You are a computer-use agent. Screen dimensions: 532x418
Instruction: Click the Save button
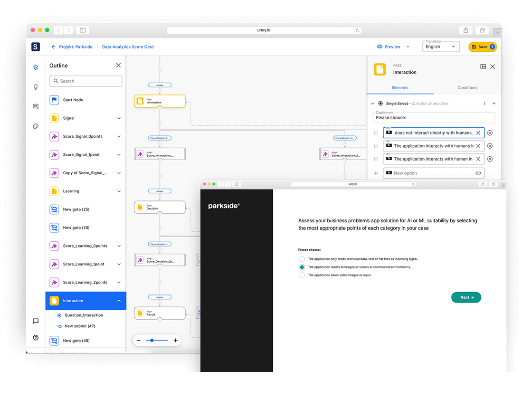coord(482,47)
